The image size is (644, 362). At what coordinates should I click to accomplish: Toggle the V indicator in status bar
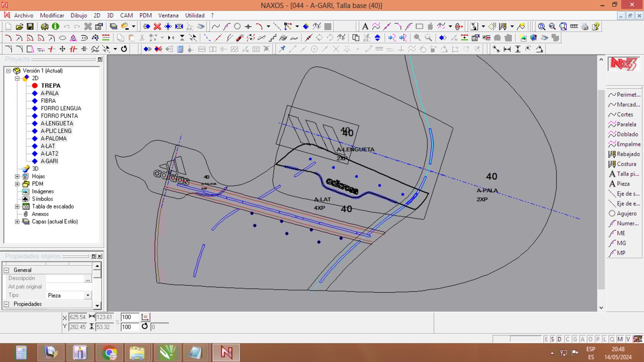(x=628, y=339)
